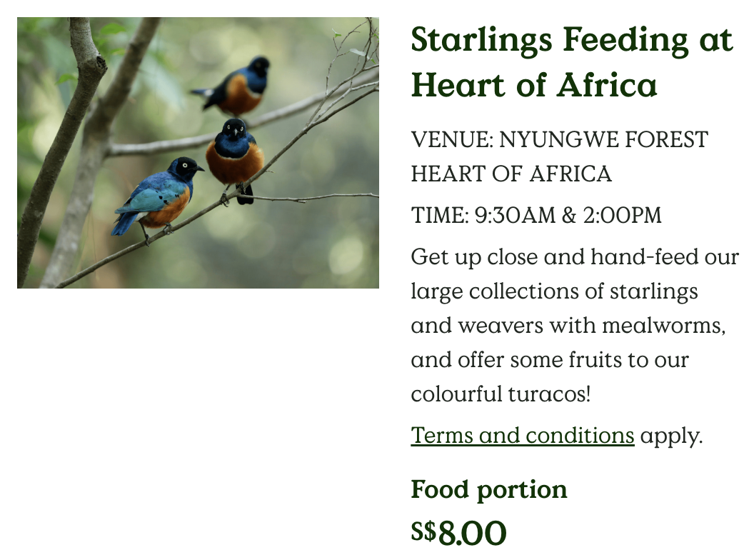Click the starlings photo

[x=198, y=153]
